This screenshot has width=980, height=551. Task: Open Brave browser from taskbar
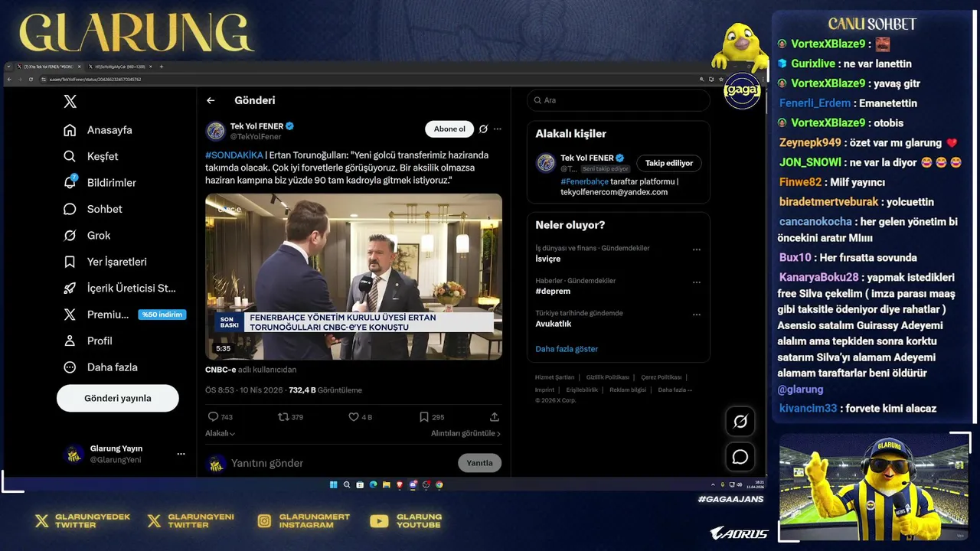click(399, 484)
